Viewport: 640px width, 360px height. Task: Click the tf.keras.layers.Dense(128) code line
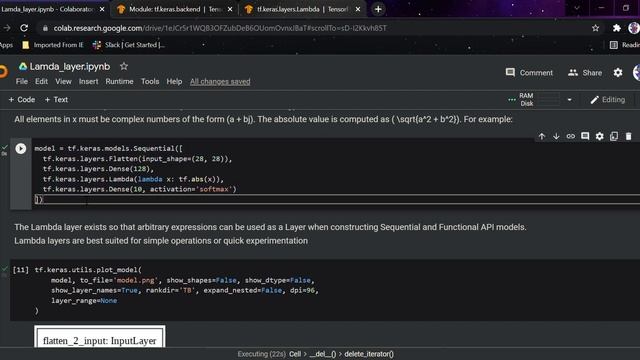tap(98, 169)
